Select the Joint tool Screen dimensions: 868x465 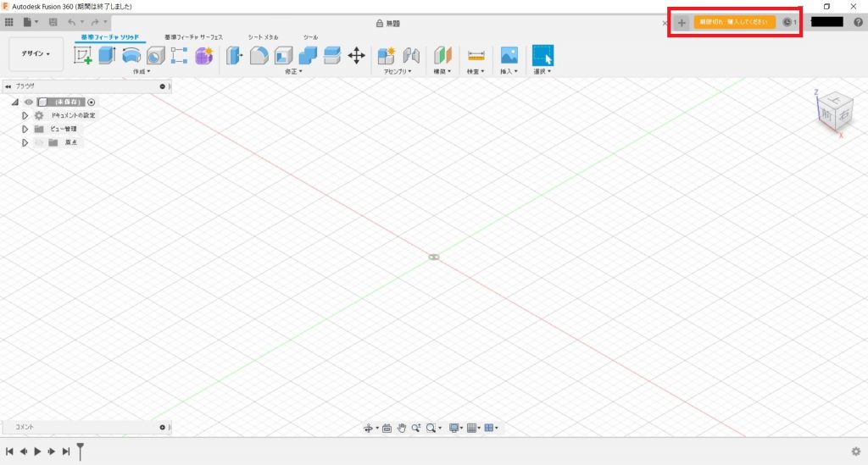pyautogui.click(x=411, y=55)
